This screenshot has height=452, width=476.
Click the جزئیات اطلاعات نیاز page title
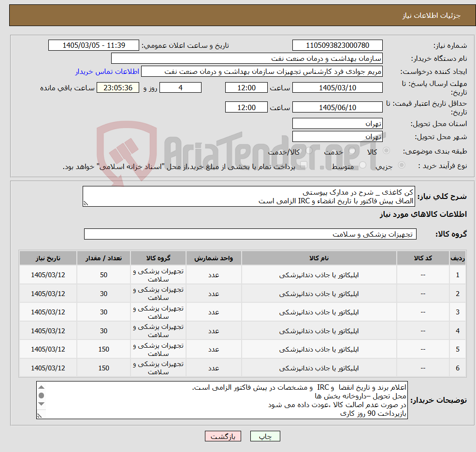click(x=432, y=15)
